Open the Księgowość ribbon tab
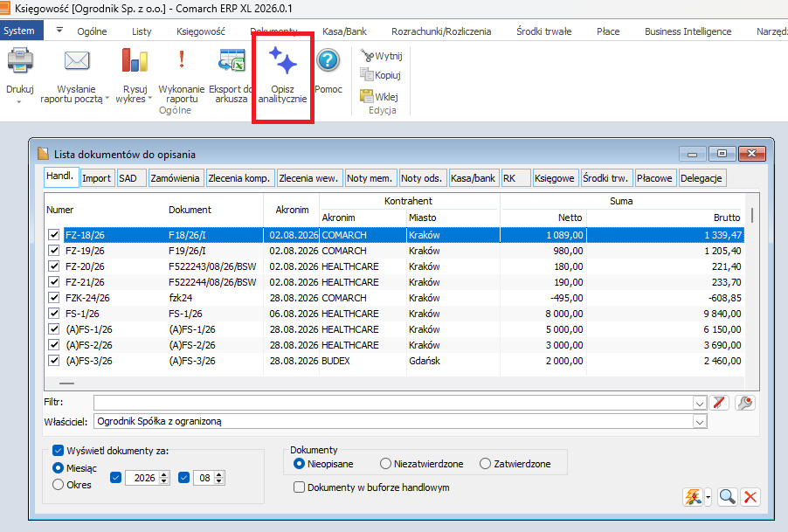 pyautogui.click(x=201, y=31)
